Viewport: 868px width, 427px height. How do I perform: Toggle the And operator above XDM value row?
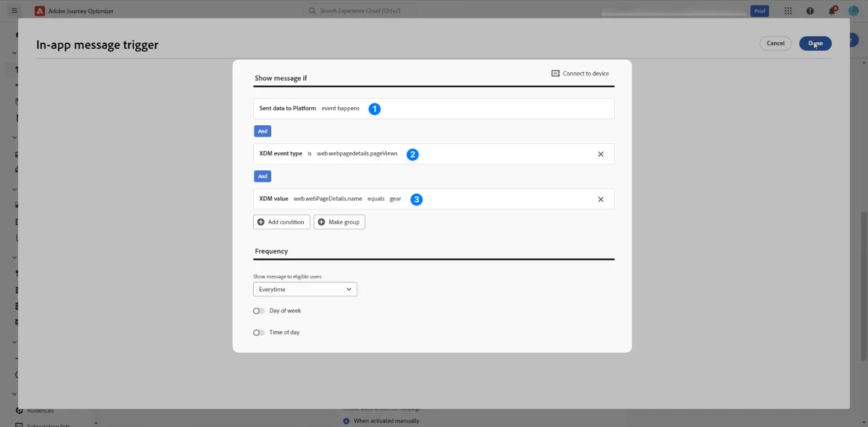[262, 176]
